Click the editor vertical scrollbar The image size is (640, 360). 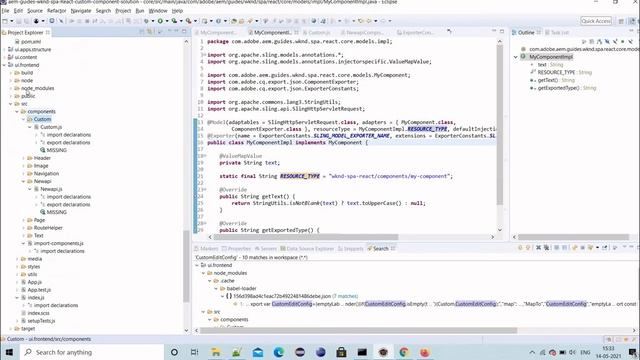click(500, 124)
